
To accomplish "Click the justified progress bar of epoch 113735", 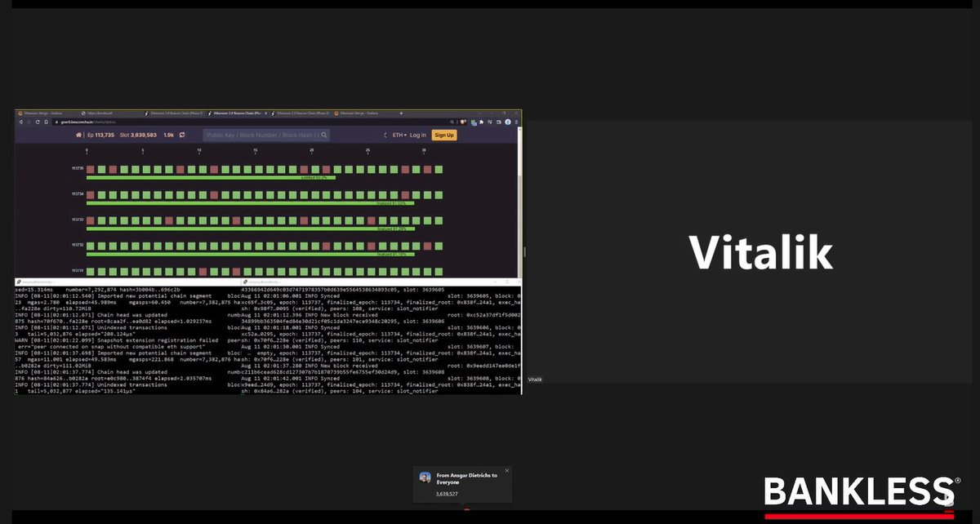I will point(211,177).
